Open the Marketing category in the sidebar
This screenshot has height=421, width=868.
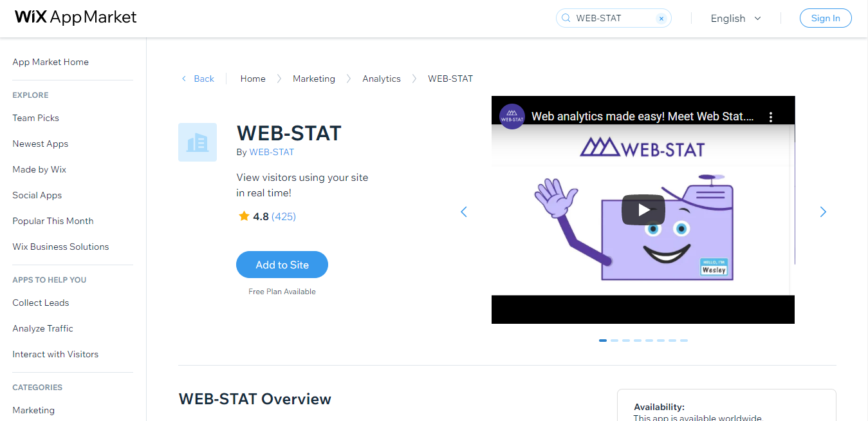[x=33, y=410]
